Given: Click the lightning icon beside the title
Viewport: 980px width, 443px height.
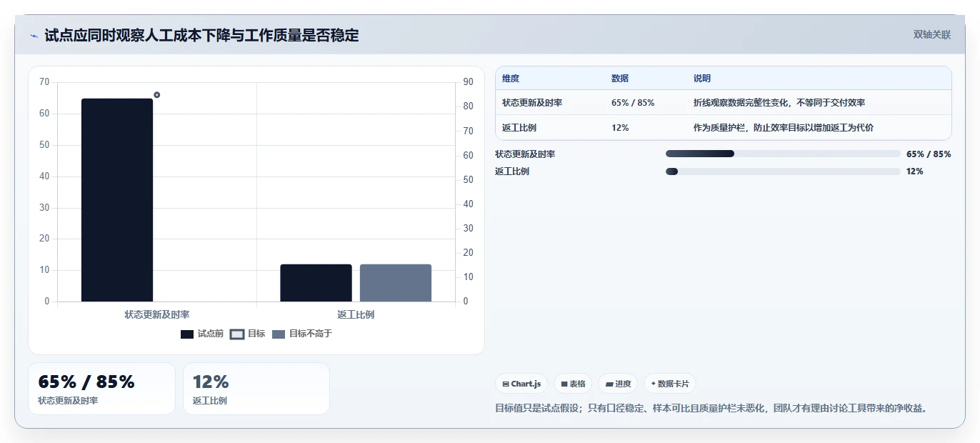Looking at the screenshot, I should (x=34, y=36).
